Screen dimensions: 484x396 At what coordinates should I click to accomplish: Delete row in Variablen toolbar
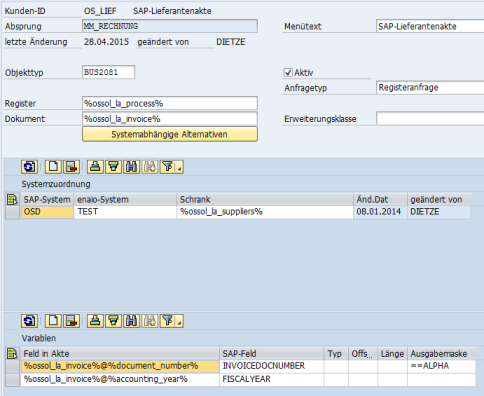click(x=72, y=321)
